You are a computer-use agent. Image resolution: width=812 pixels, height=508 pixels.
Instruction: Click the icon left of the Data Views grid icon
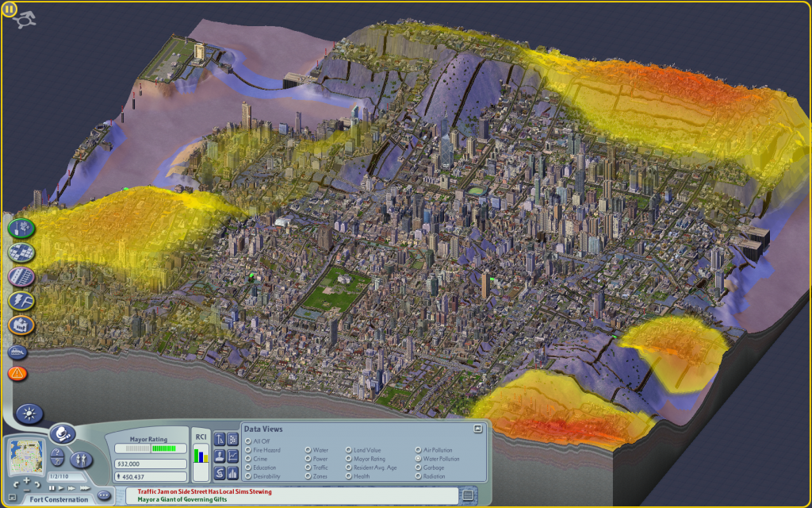[x=219, y=440]
